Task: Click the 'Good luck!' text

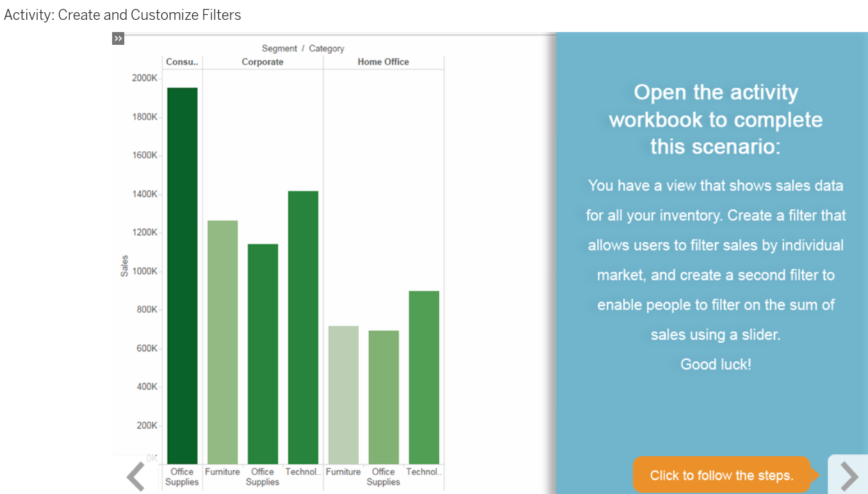Action: point(716,365)
